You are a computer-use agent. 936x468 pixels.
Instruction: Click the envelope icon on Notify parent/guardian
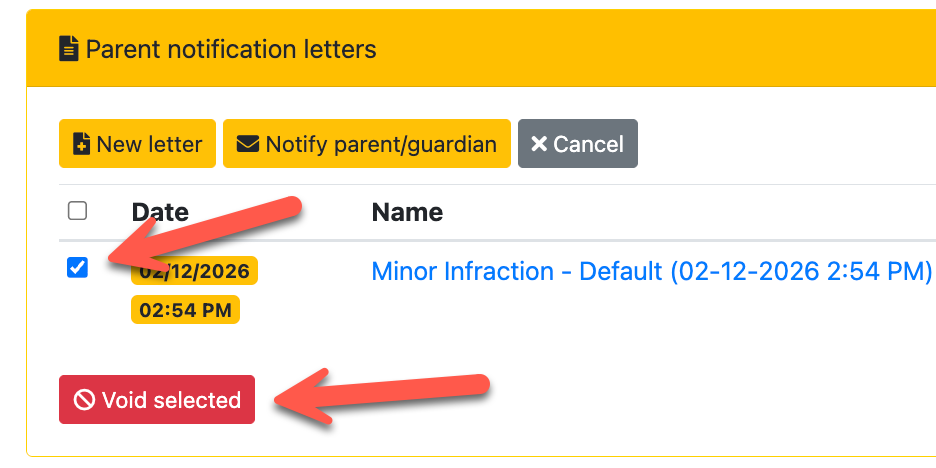point(247,145)
